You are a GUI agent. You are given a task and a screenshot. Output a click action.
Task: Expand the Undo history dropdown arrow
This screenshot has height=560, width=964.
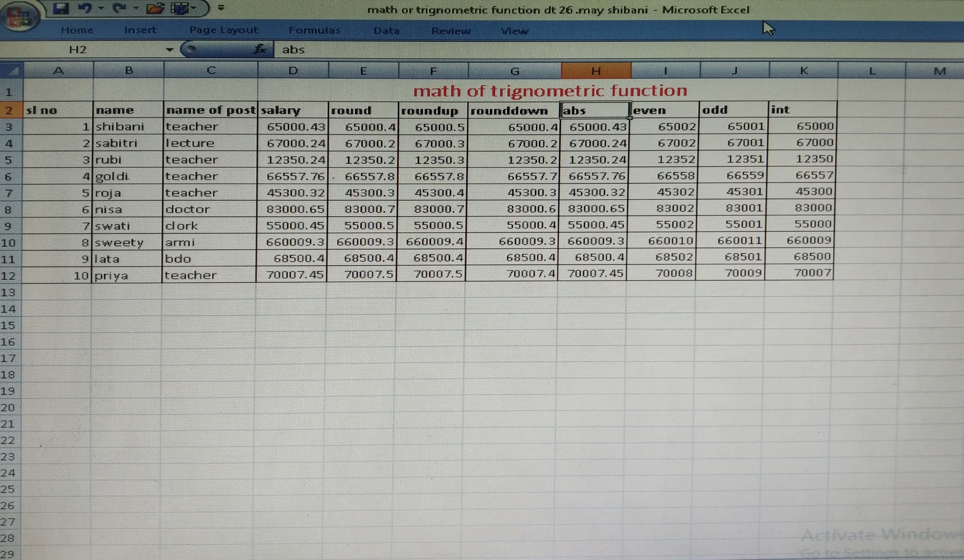point(101,8)
